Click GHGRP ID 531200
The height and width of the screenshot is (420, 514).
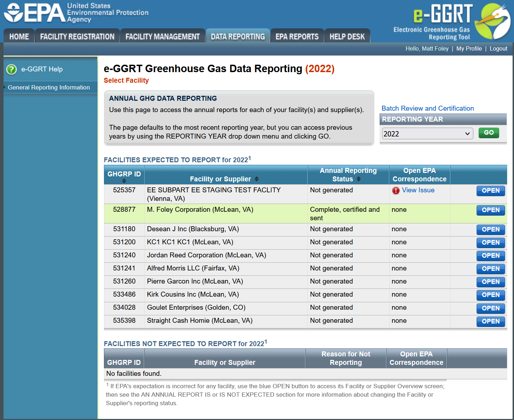pos(124,242)
